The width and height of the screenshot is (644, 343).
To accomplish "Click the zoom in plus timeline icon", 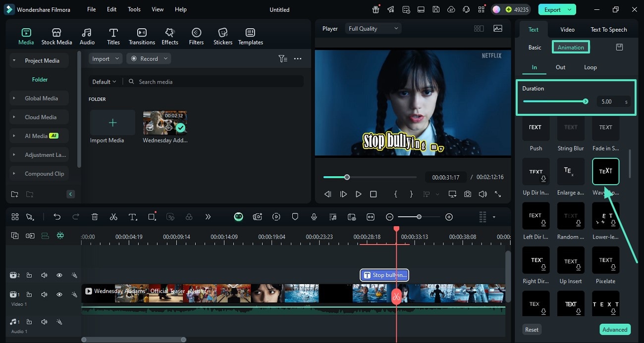I will click(x=449, y=217).
